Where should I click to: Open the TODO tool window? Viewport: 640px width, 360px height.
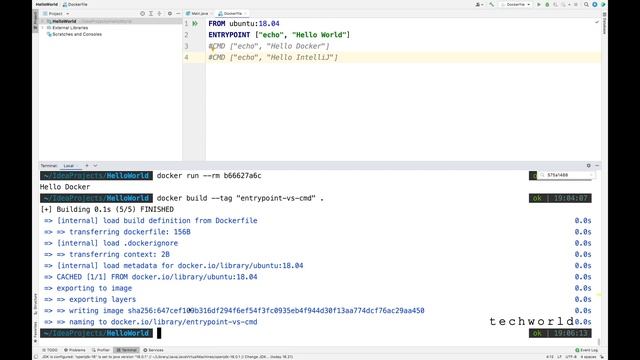[50, 350]
